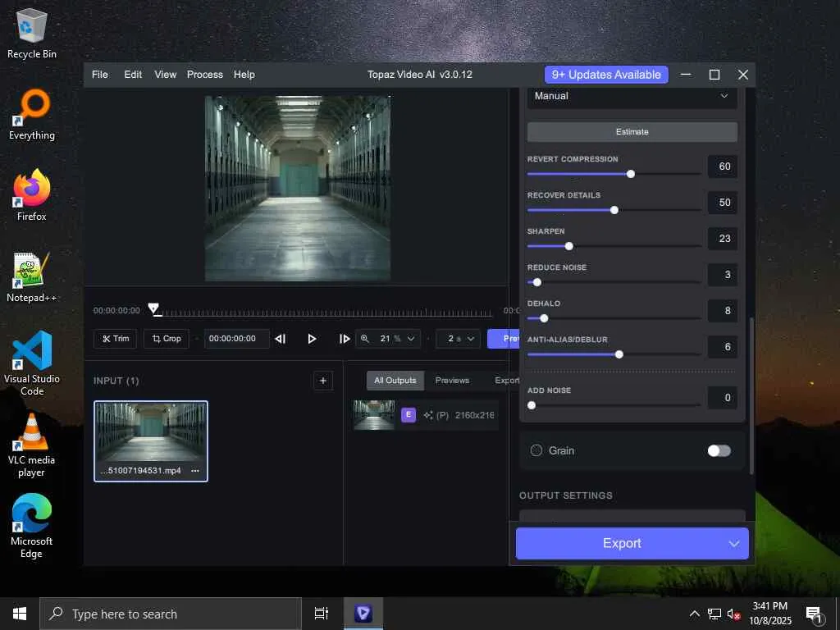Viewport: 840px width, 630px height.
Task: Click the Crop tool button
Action: 166,339
